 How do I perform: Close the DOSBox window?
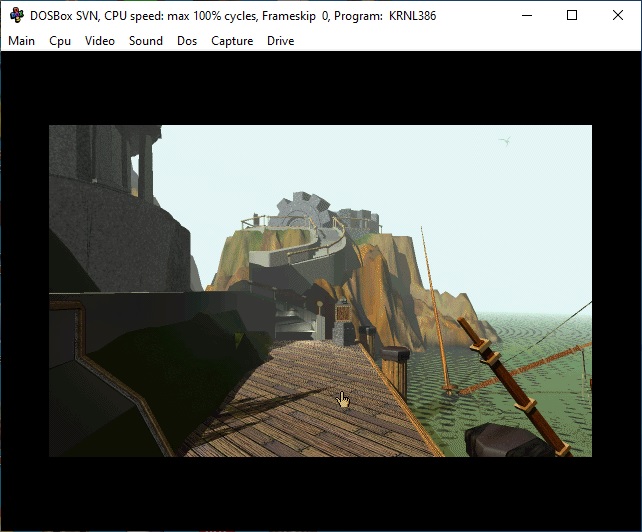(x=618, y=16)
